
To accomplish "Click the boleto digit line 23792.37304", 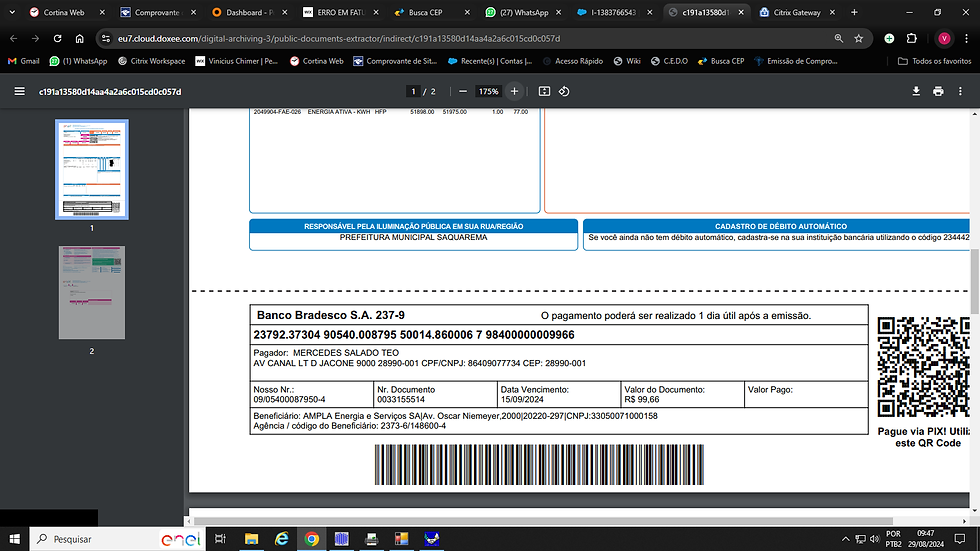I will click(x=414, y=335).
